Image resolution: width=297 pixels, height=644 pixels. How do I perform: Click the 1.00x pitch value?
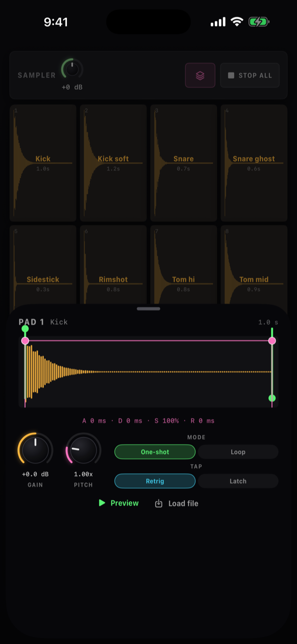coord(83,474)
